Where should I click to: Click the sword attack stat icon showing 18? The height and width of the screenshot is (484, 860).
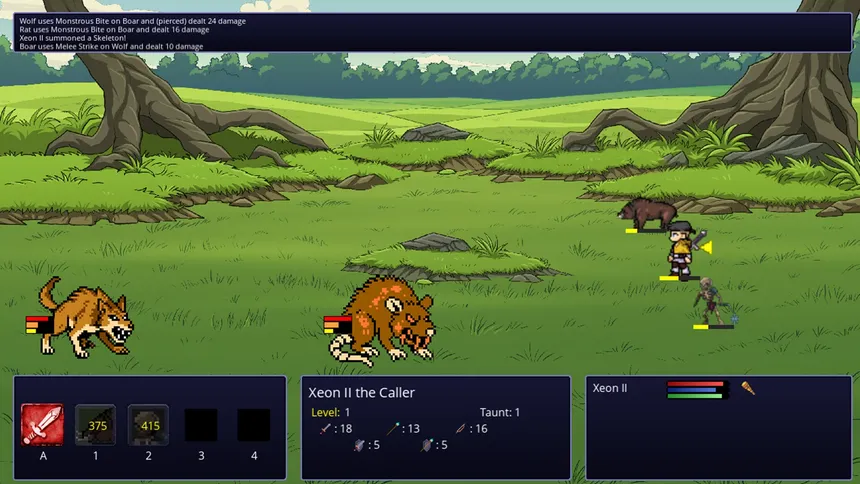click(326, 429)
